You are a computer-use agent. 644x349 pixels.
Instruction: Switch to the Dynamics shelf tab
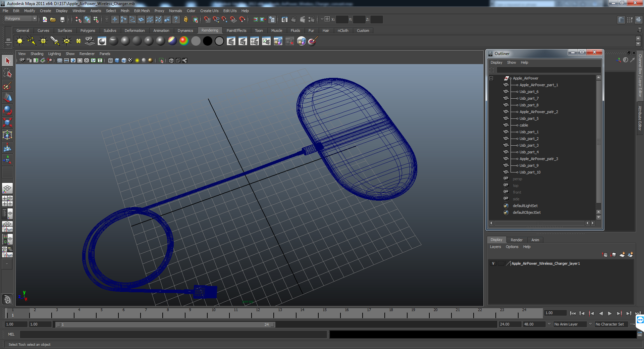[x=185, y=31]
